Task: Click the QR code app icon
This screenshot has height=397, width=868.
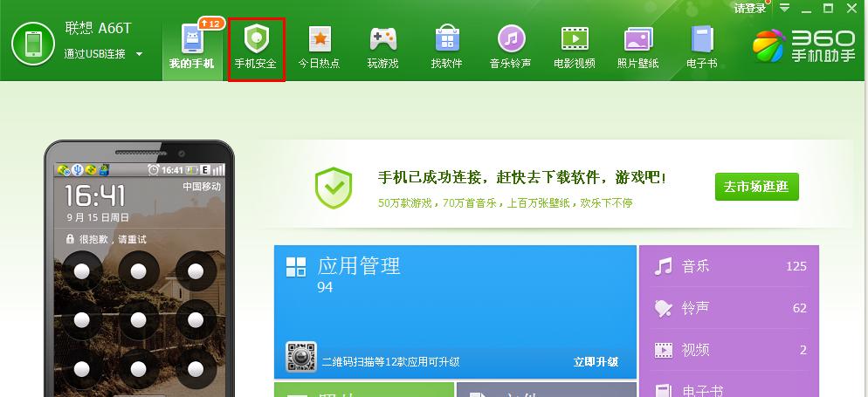Action: coord(301,357)
